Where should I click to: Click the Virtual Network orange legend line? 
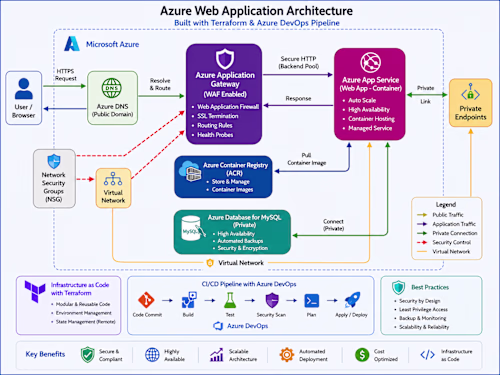pyautogui.click(x=422, y=251)
